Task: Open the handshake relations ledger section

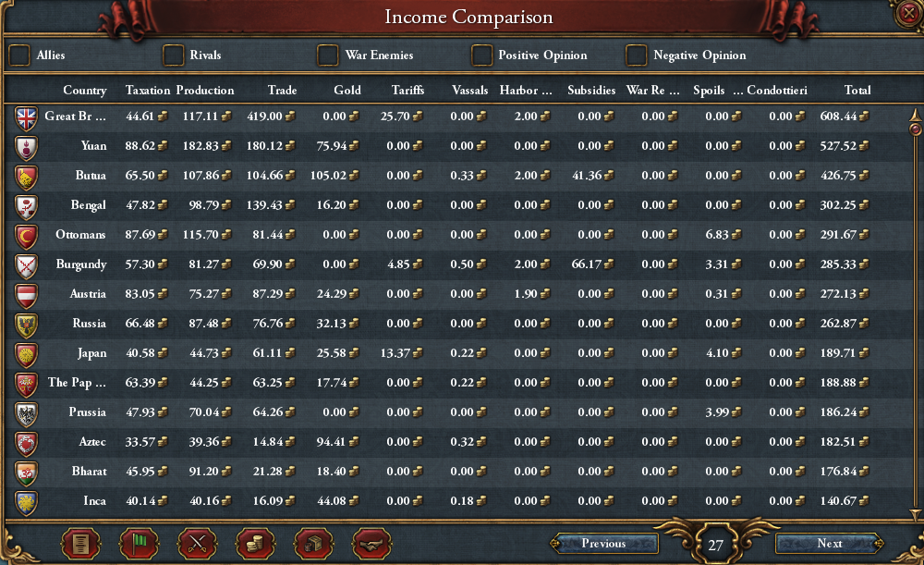Action: [371, 544]
